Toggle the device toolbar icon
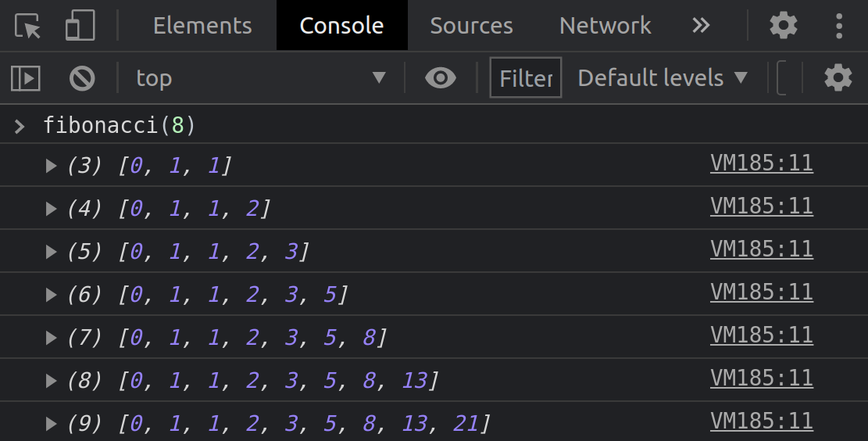 pyautogui.click(x=80, y=26)
